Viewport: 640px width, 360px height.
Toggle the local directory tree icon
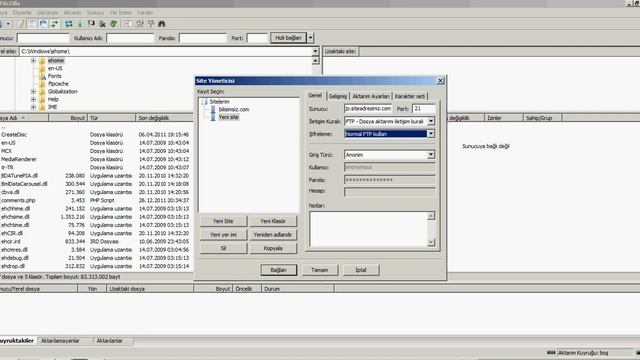[x=32, y=24]
